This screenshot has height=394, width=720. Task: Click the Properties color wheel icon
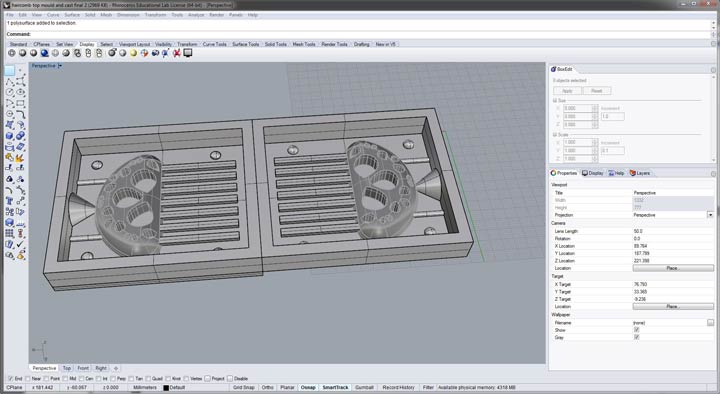553,173
